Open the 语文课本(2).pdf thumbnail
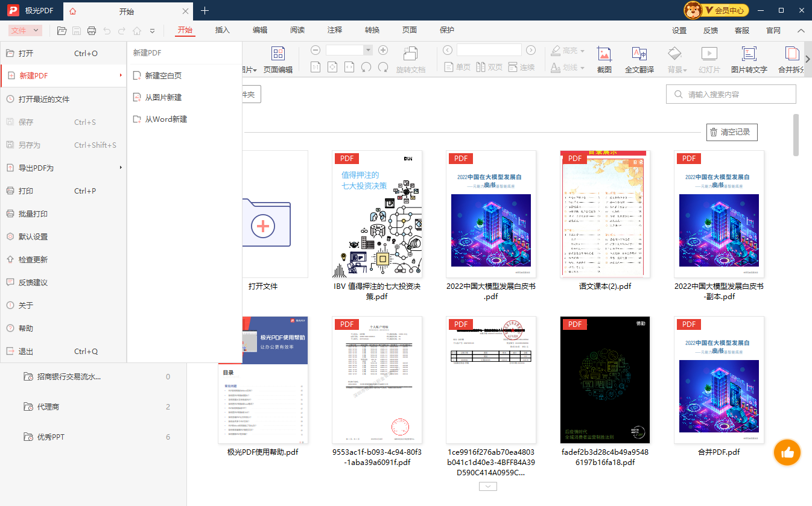This screenshot has height=506, width=812. [604, 214]
